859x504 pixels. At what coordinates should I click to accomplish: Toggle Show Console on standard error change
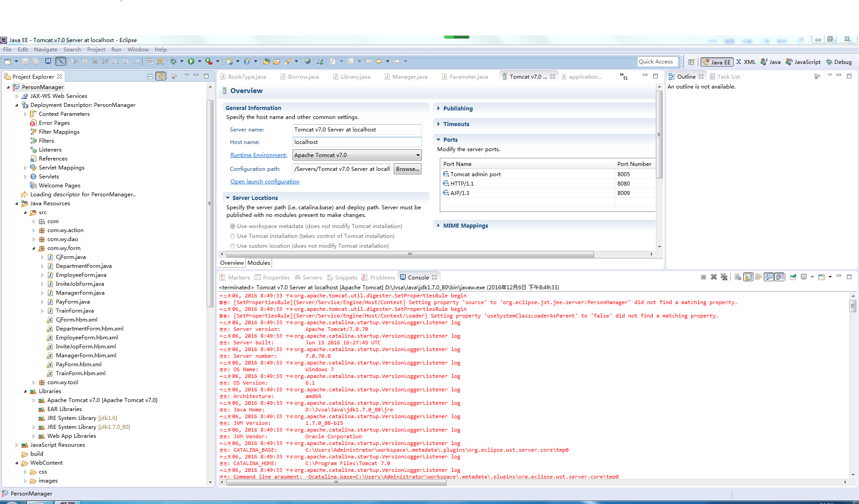[x=779, y=277]
